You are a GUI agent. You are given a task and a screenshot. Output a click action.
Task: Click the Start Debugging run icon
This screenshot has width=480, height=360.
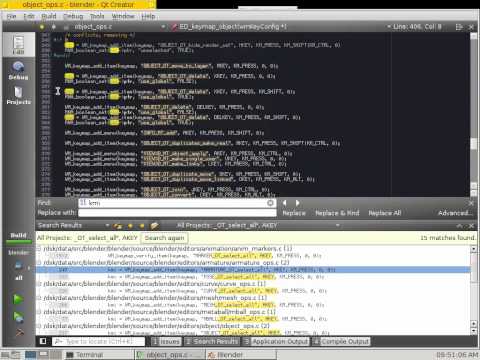(18, 316)
